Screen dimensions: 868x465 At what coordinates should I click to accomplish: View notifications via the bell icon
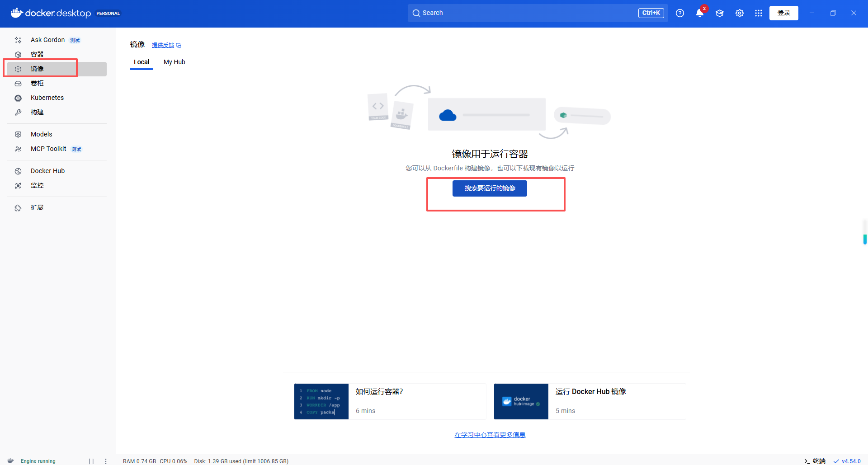coord(700,13)
